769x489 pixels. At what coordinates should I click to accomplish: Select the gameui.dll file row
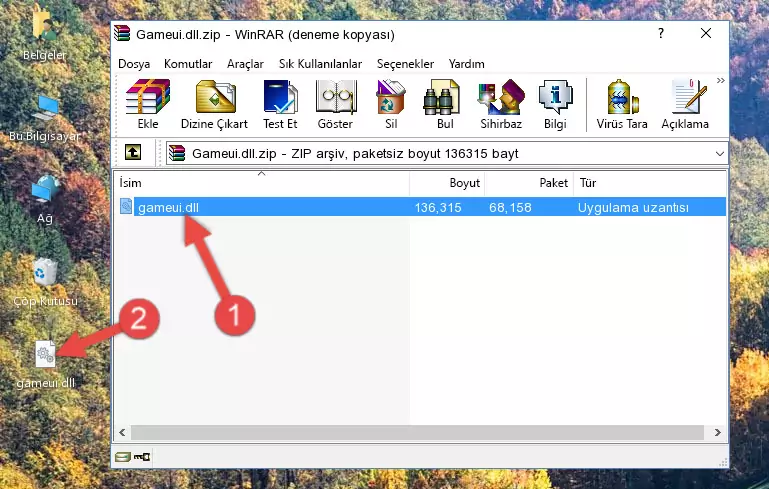pos(421,207)
